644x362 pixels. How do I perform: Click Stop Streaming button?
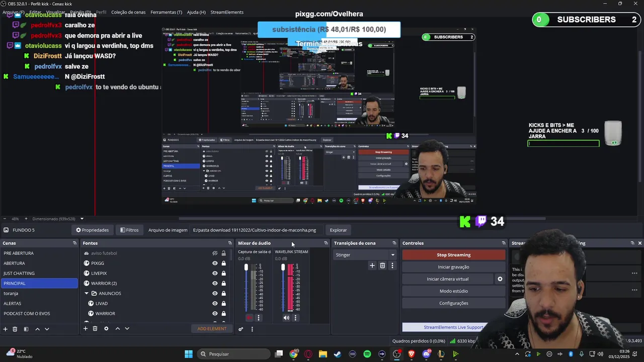[454, 255]
